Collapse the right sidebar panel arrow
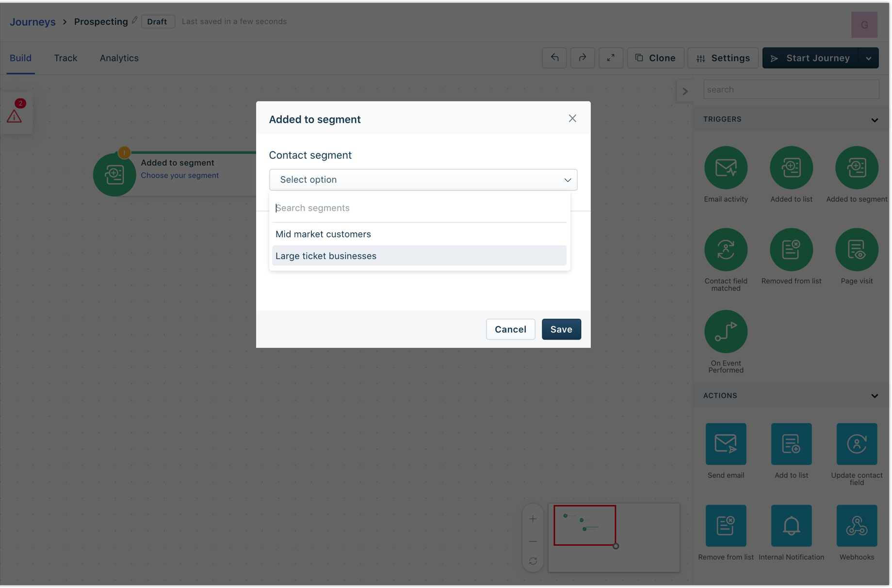 pyautogui.click(x=684, y=91)
